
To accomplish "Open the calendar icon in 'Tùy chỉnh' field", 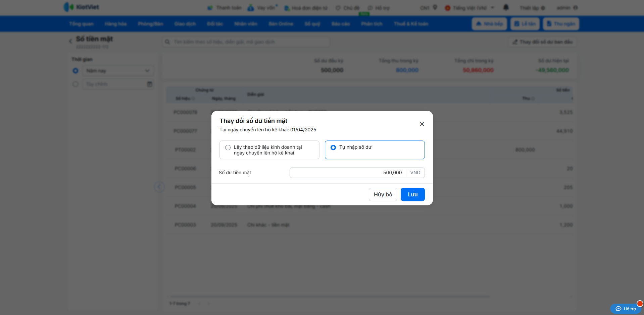I will [150, 84].
